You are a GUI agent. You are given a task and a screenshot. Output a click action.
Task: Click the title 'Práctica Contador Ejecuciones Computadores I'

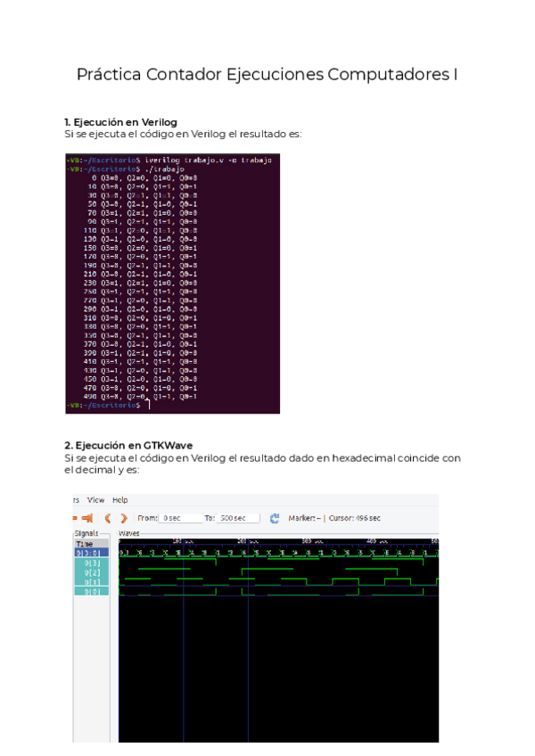(x=267, y=74)
